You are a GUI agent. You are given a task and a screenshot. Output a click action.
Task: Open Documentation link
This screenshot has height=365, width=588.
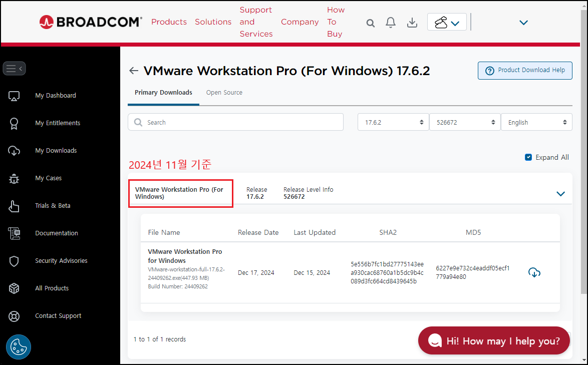click(57, 233)
